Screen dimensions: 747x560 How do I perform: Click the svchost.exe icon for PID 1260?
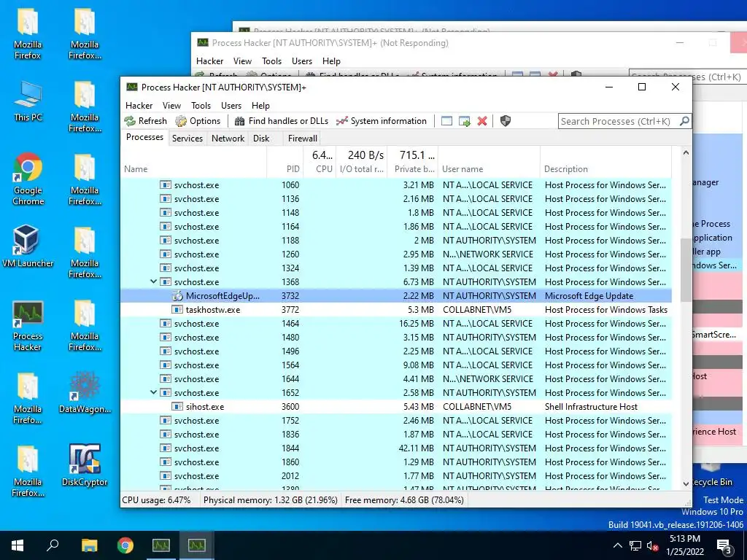pyautogui.click(x=166, y=254)
